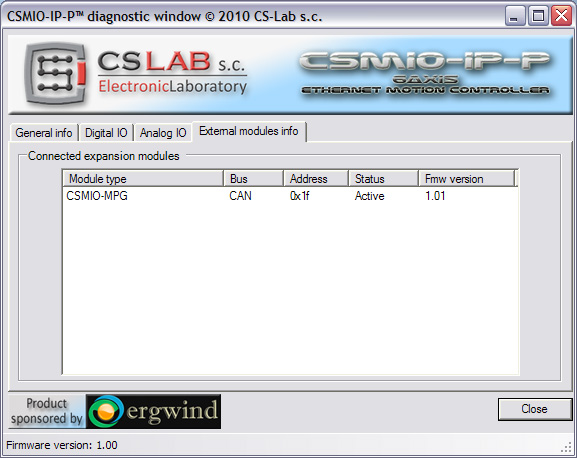Viewport: 577px width, 458px height.
Task: Click the CSMIO-IP-P controller banner graphic
Action: point(425,73)
